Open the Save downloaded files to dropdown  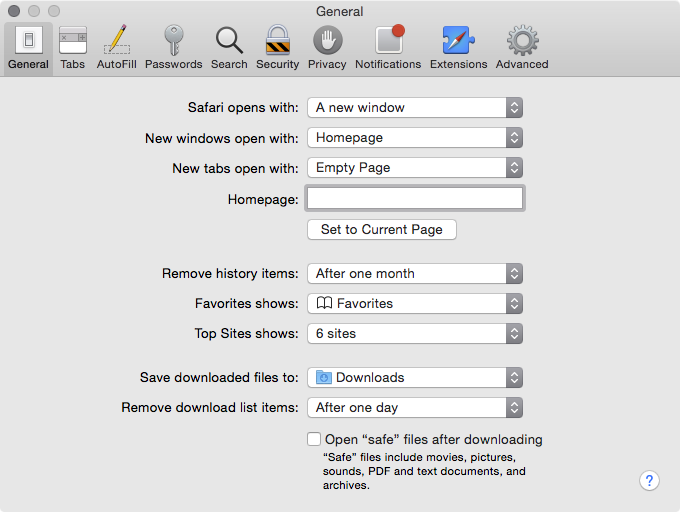(x=415, y=378)
